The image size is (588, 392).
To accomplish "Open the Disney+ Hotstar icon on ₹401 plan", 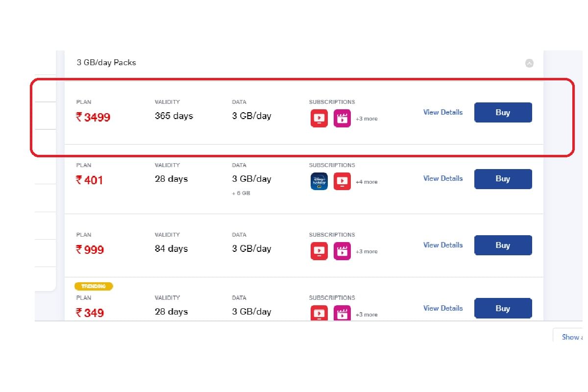I will click(318, 181).
